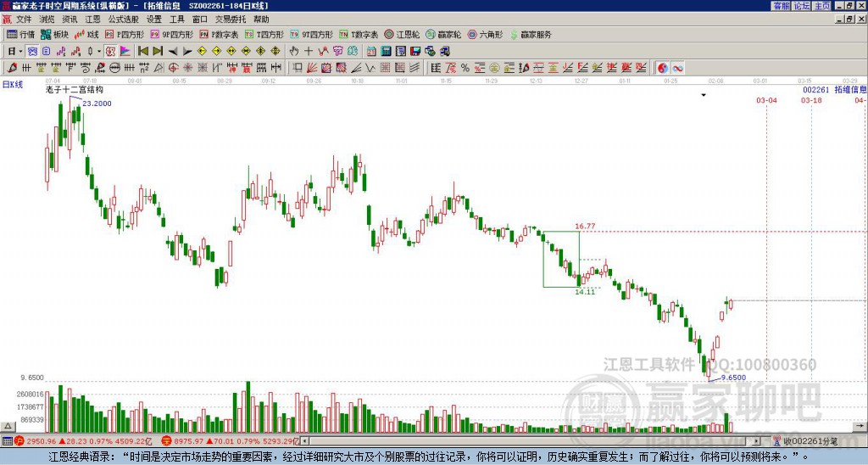Image resolution: width=868 pixels, height=465 pixels.
Task: Click the black left-pointing arrow icon
Action: (173, 52)
